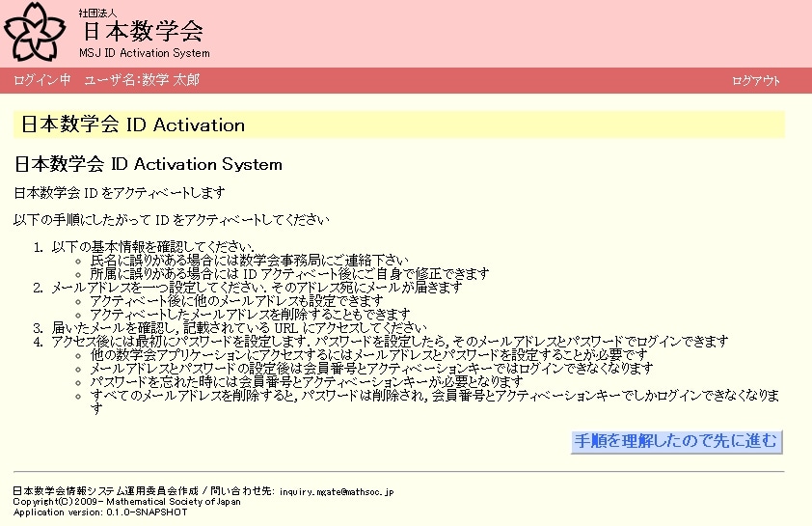Click the MSJ ID Activation System subtitle
This screenshot has height=526, width=812.
click(x=144, y=53)
